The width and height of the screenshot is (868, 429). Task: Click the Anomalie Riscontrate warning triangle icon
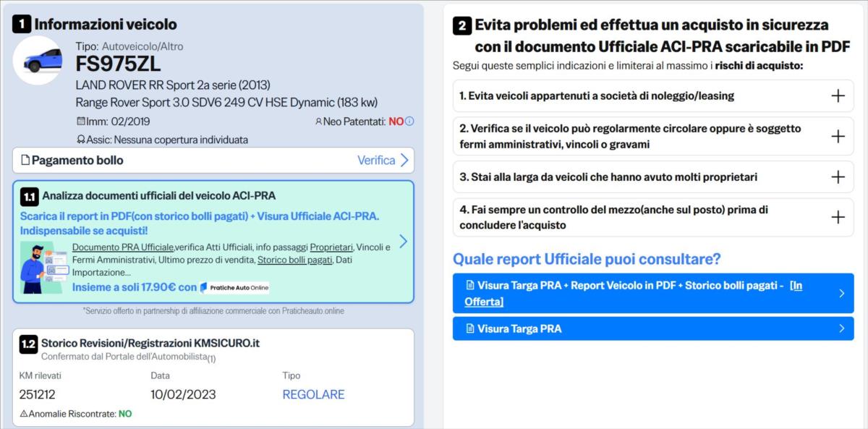pos(24,414)
